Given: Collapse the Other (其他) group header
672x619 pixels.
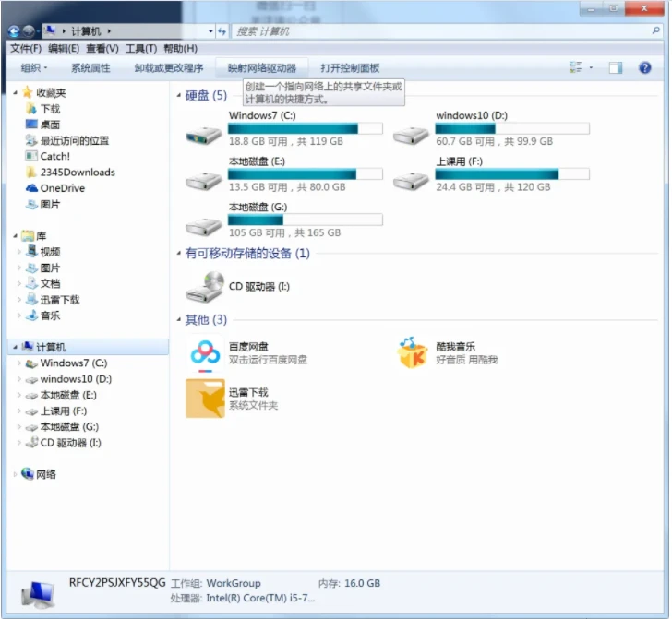Looking at the screenshot, I should coord(179,320).
